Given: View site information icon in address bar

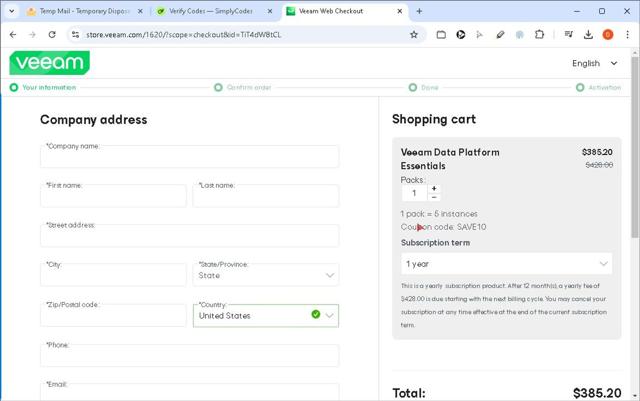Looking at the screenshot, I should 76,35.
